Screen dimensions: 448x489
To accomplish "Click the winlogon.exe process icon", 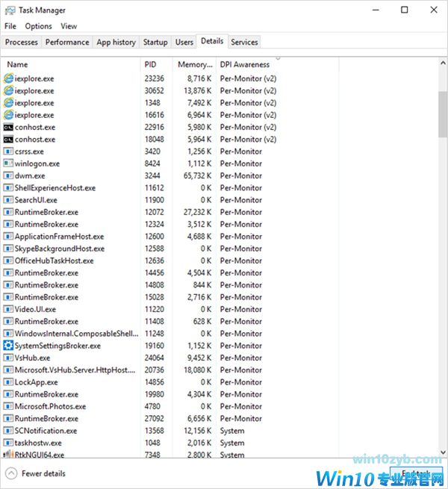I will 8,163.
